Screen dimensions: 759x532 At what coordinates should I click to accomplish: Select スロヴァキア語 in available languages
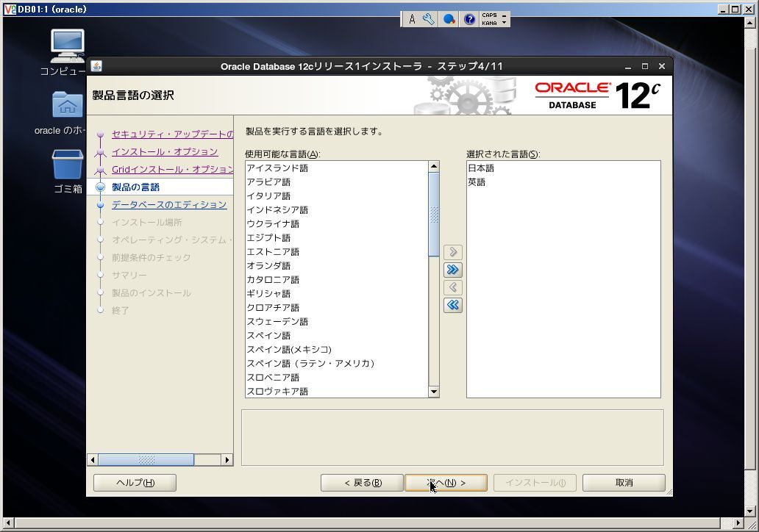337,391
